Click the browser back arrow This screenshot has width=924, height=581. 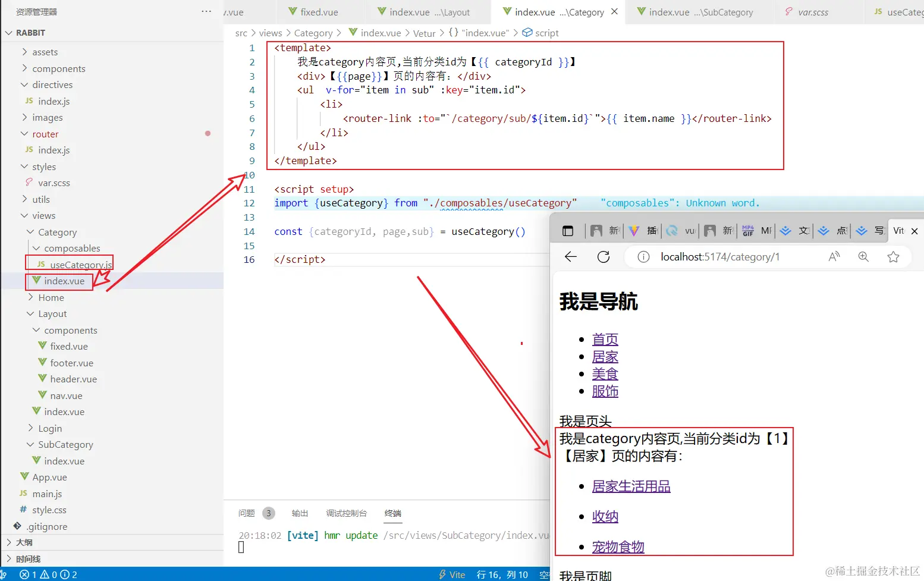[571, 257]
